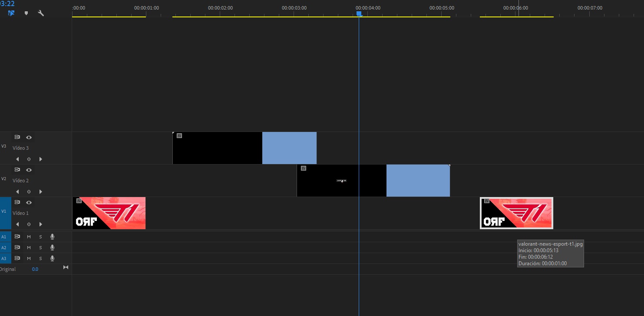Toggle the linked selection icon
Image resolution: width=644 pixels, height=316 pixels.
11,13
